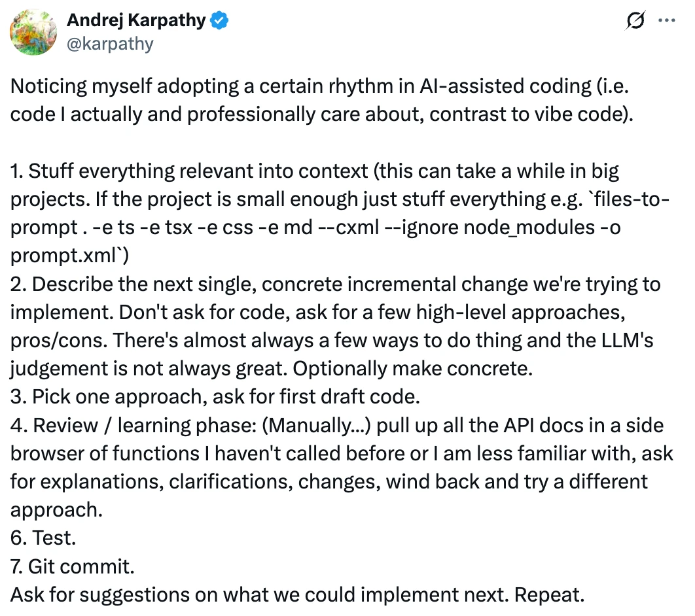695x616 pixels.
Task: Open the @karpathy handle link
Action: (x=110, y=43)
